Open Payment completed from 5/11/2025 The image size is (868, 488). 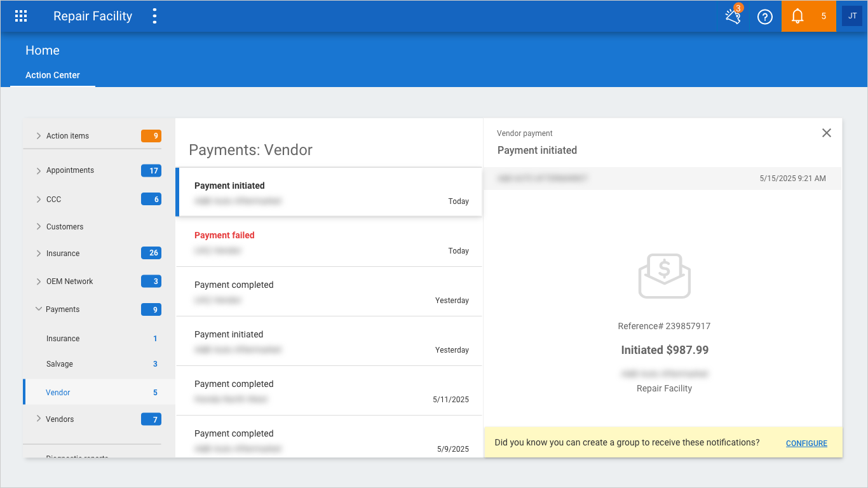[329, 391]
